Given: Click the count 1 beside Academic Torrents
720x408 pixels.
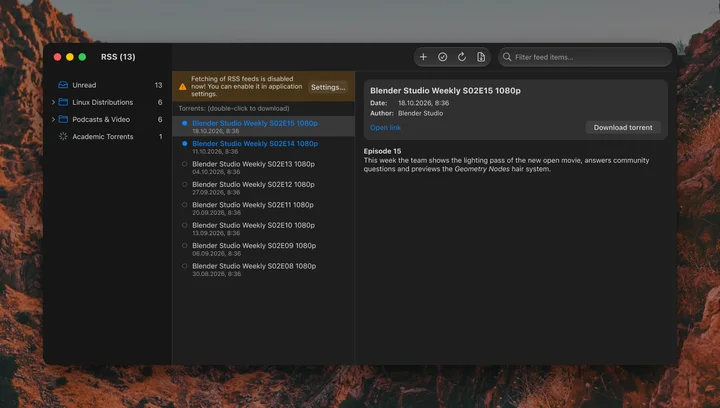Looking at the screenshot, I should (x=160, y=136).
